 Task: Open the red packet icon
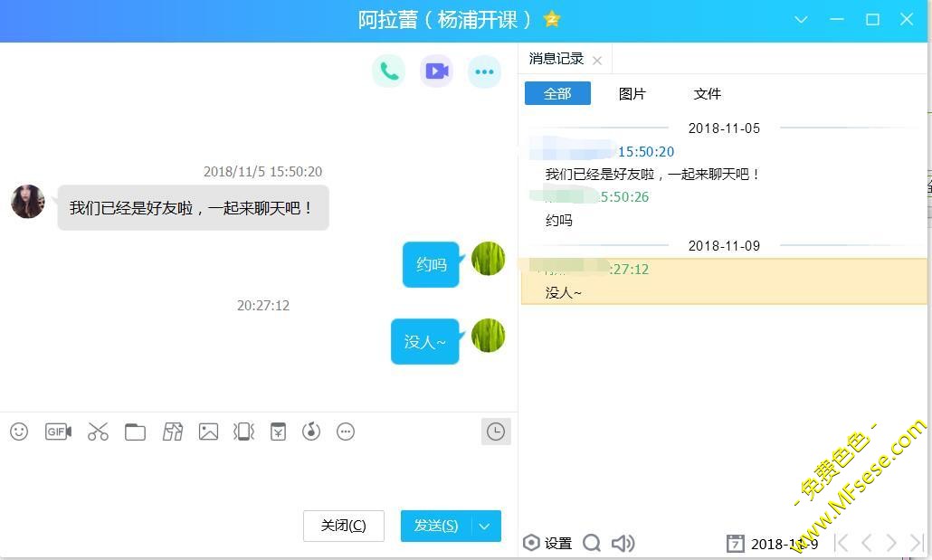(x=278, y=432)
